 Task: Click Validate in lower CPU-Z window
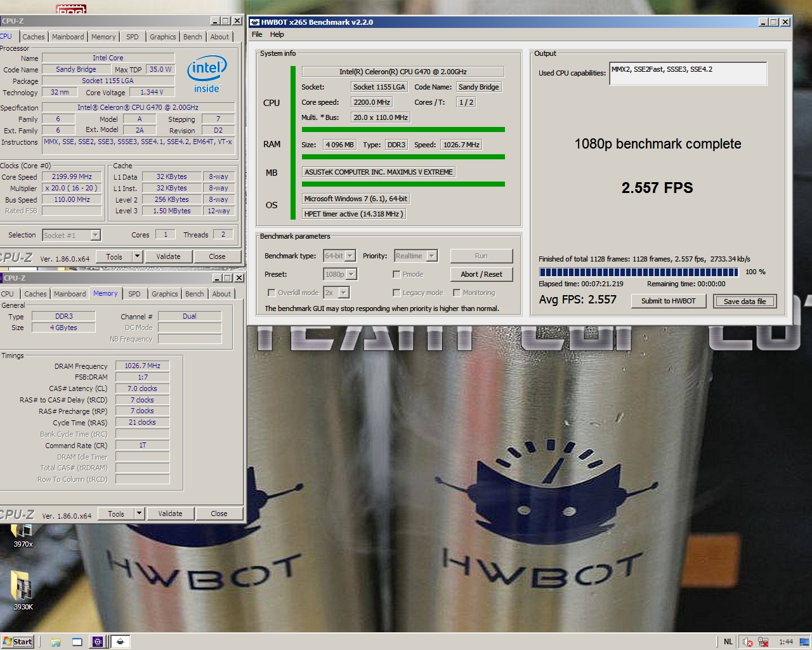tap(170, 514)
